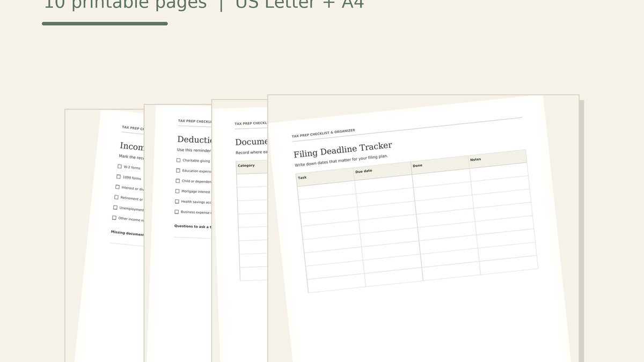Check the Other income records box
The image size is (644, 362).
pos(114,218)
